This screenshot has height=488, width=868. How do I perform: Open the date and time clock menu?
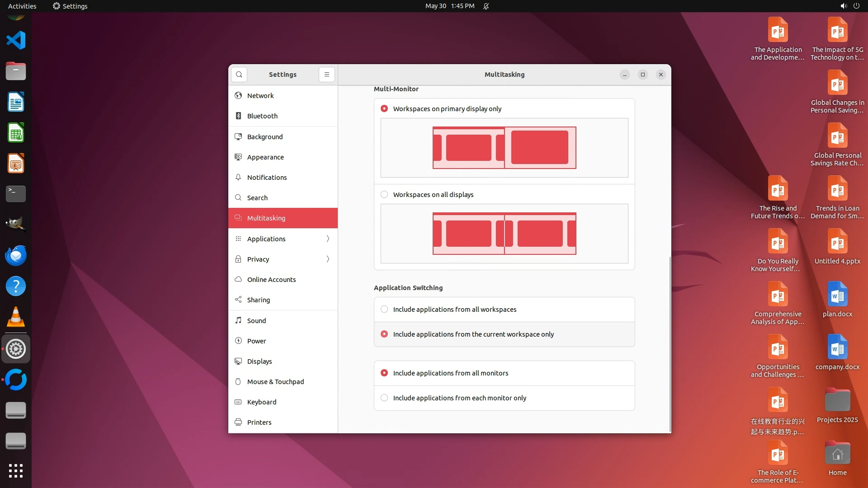click(x=449, y=6)
